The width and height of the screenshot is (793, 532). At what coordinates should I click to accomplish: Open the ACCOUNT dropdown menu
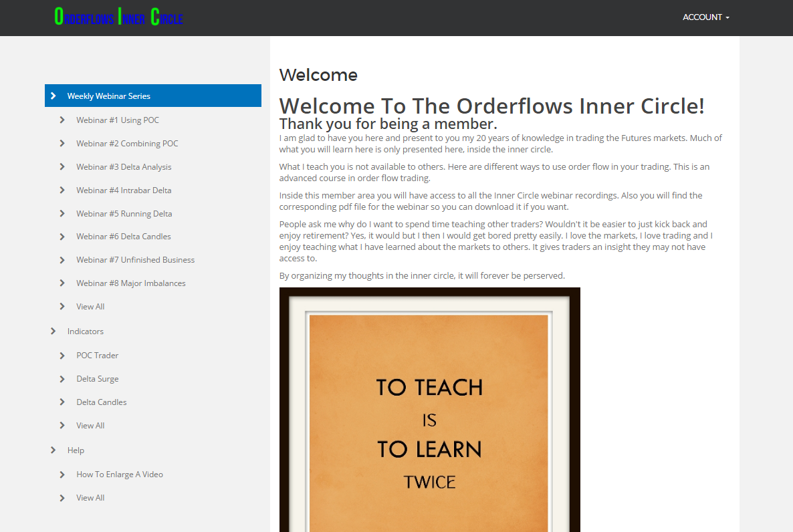click(705, 17)
